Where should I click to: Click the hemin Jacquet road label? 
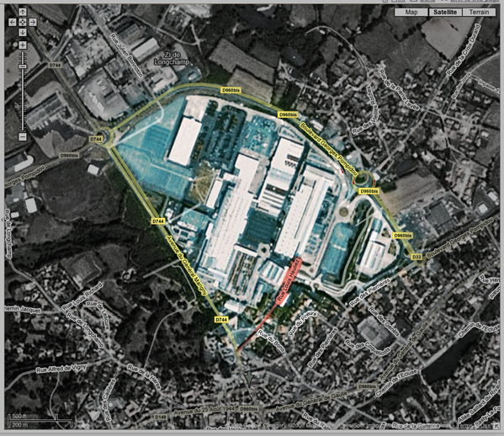tap(23, 309)
